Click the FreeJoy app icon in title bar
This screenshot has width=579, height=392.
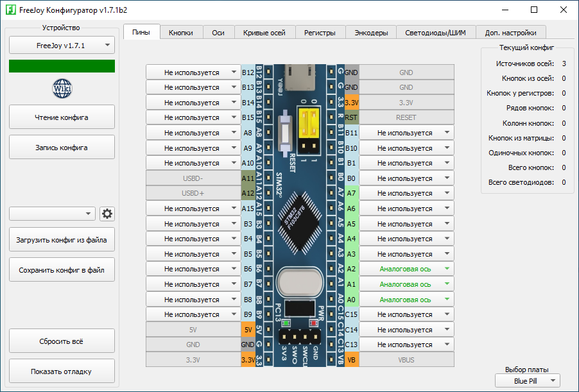tap(10, 10)
